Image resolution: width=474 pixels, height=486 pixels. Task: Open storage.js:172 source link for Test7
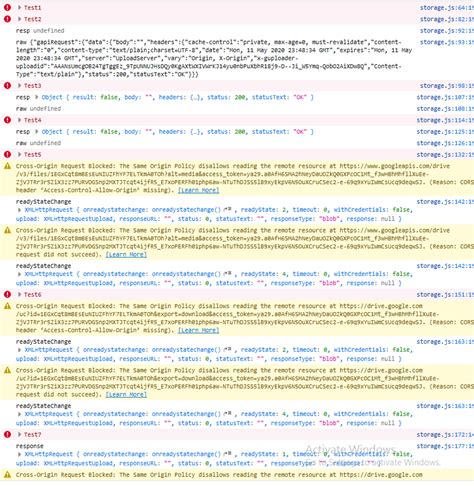click(x=445, y=434)
